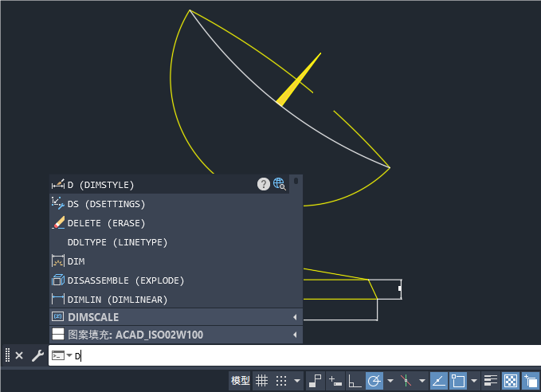
Task: Toggle dynamic input
Action: point(335,381)
